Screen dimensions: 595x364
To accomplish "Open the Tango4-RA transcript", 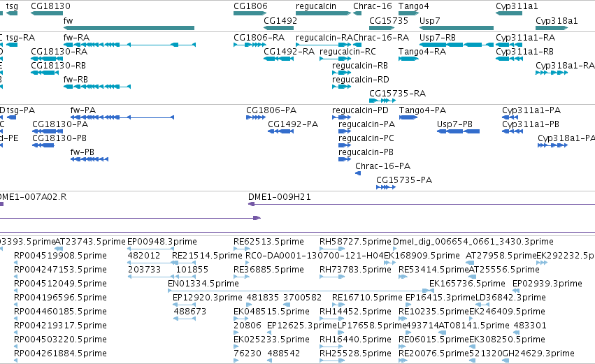I will 408,59.
